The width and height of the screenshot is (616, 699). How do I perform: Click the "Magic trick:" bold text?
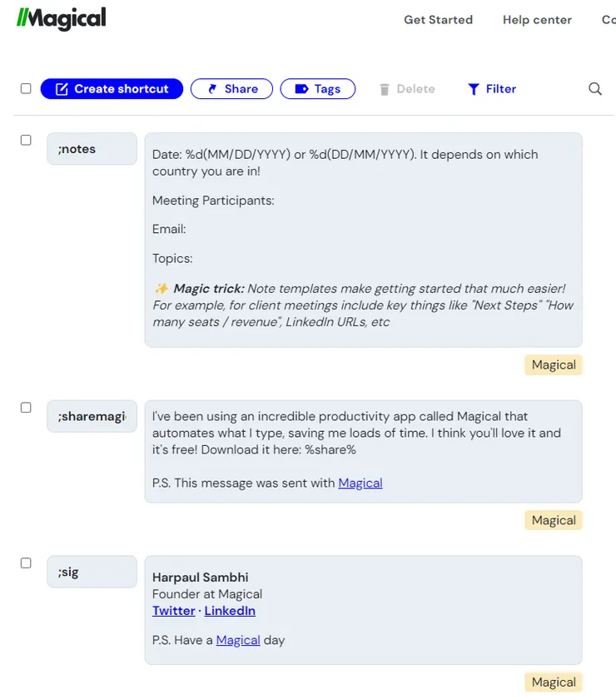coord(209,289)
